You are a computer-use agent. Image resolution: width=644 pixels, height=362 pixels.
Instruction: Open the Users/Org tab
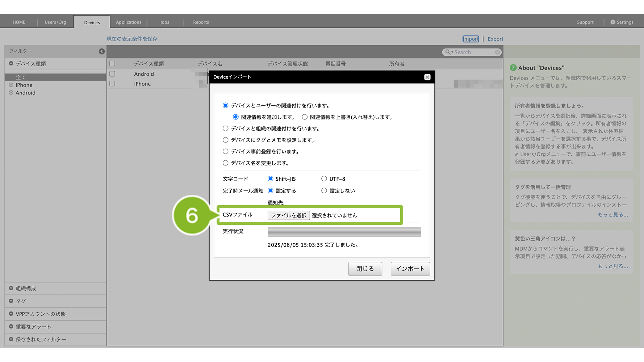point(55,22)
